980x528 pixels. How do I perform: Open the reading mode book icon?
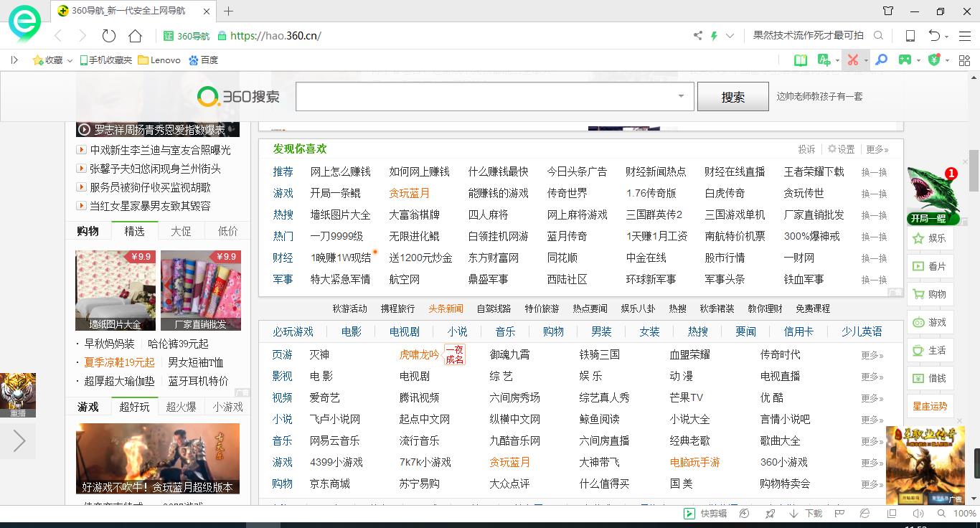(x=800, y=60)
